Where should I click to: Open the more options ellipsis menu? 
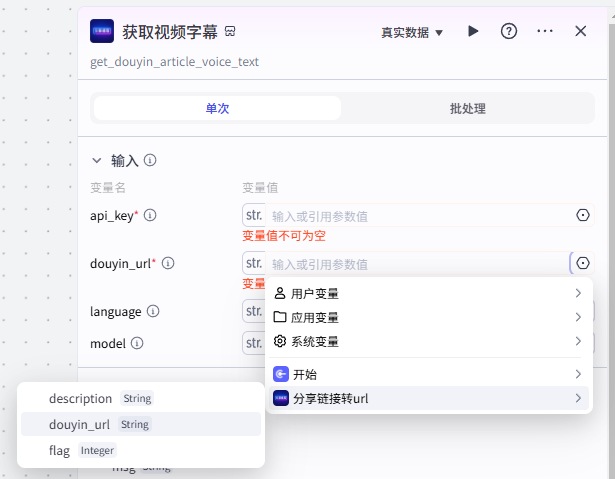click(x=545, y=31)
